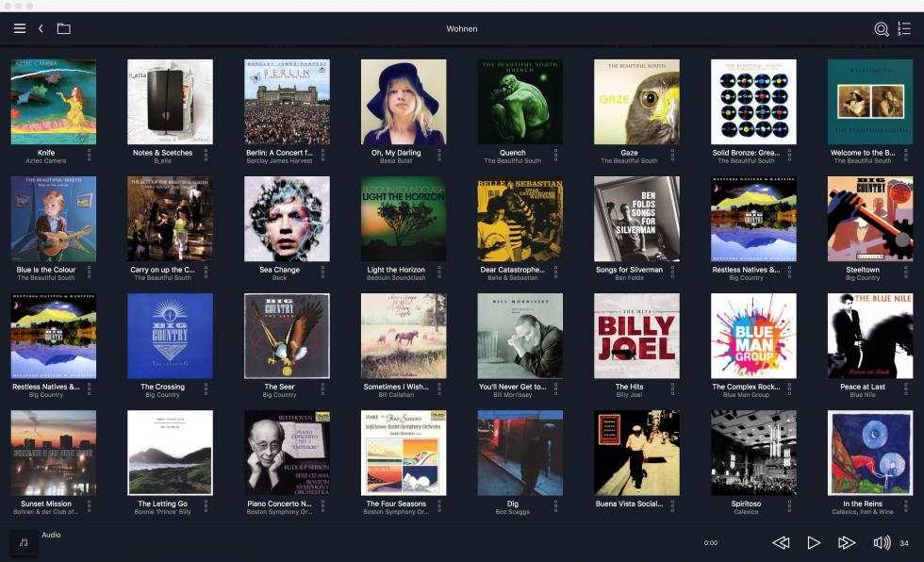
Task: Open options dots for Dig album
Action: point(555,506)
